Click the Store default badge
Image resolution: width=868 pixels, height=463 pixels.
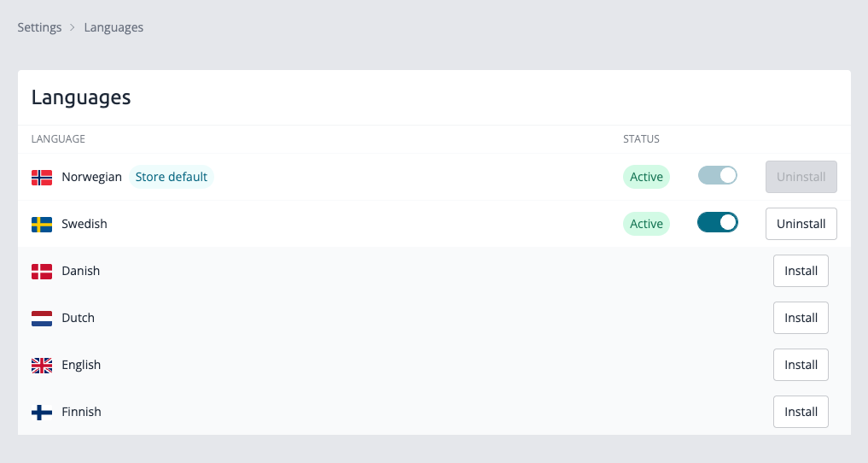[171, 177]
